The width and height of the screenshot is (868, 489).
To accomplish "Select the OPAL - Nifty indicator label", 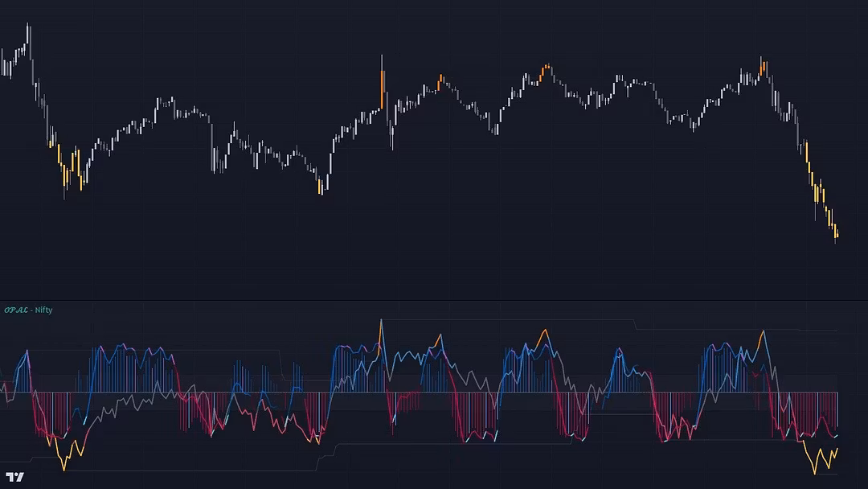I will 28,310.
